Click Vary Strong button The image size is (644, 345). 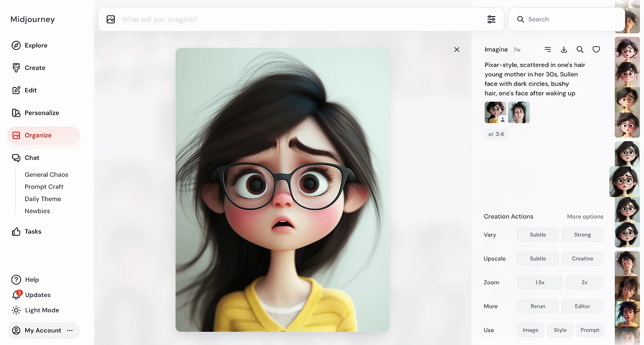tap(583, 235)
